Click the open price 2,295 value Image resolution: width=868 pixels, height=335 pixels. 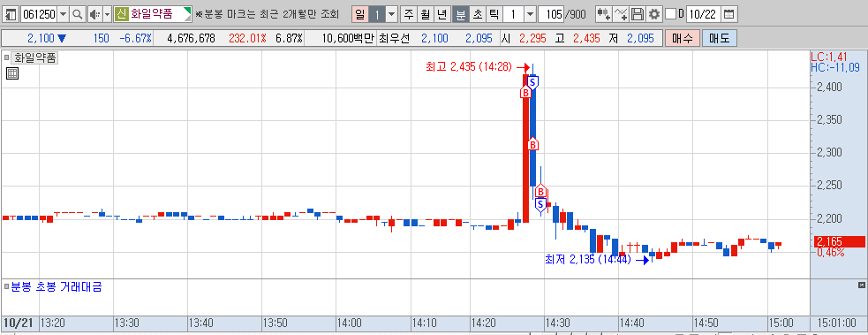pyautogui.click(x=532, y=38)
